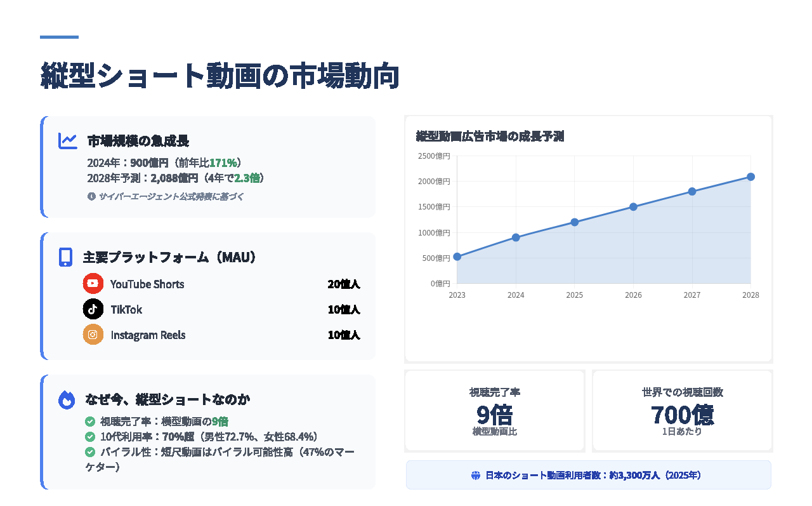Click the 20億人 value for YouTube Shorts
This screenshot has height=506, width=812.
[343, 284]
